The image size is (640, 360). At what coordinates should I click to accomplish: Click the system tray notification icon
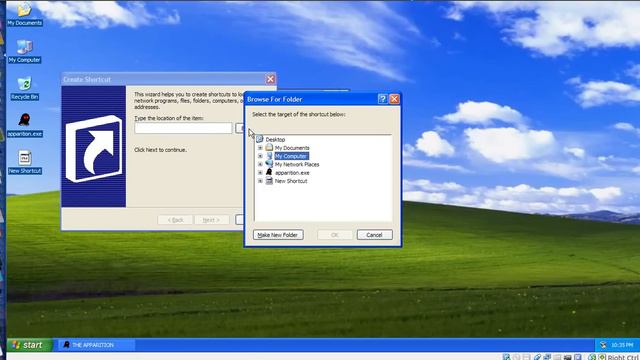coord(603,345)
